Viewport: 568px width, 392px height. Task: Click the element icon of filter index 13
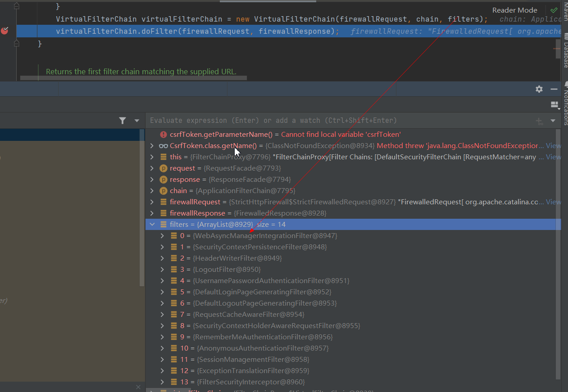coord(174,382)
